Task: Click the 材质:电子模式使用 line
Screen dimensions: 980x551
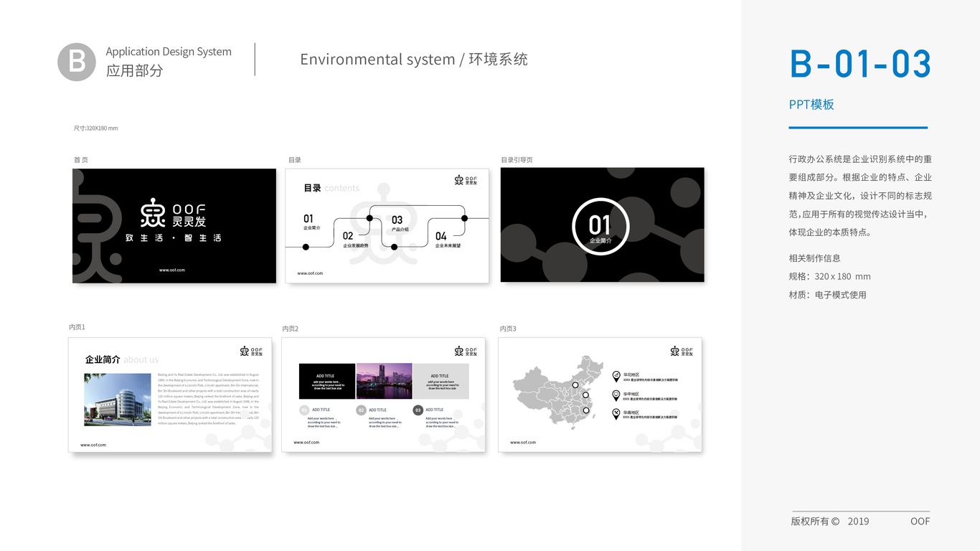Action: tap(827, 295)
